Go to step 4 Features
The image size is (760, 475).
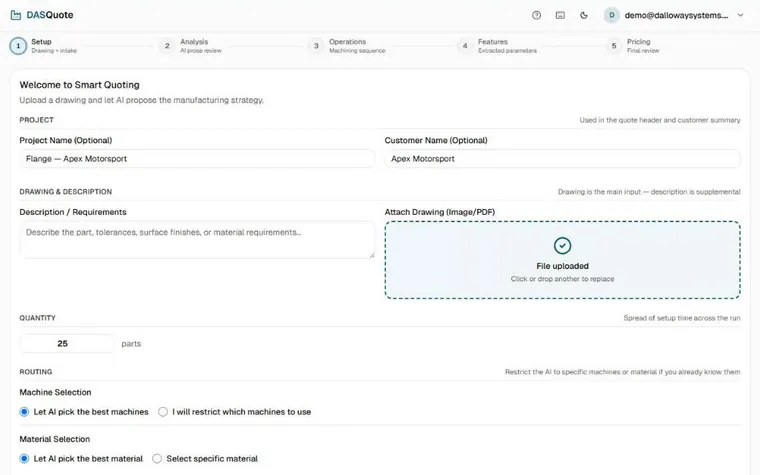(497, 46)
